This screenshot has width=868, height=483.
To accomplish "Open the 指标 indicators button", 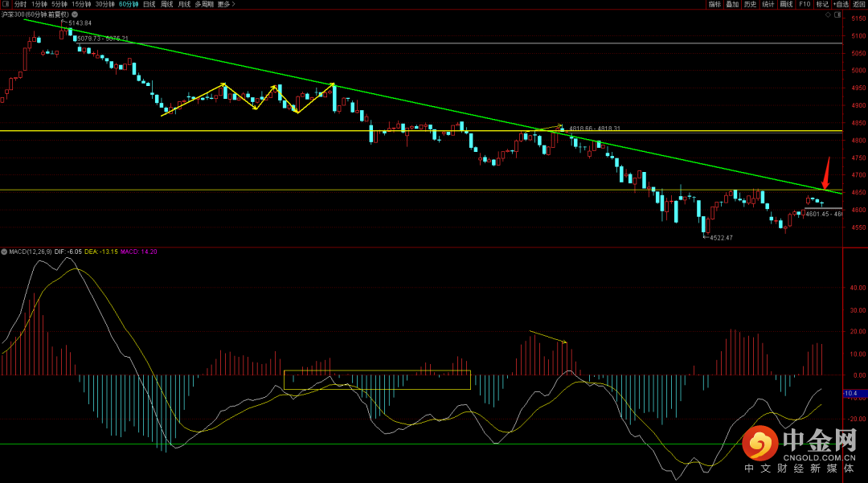I will [x=714, y=4].
